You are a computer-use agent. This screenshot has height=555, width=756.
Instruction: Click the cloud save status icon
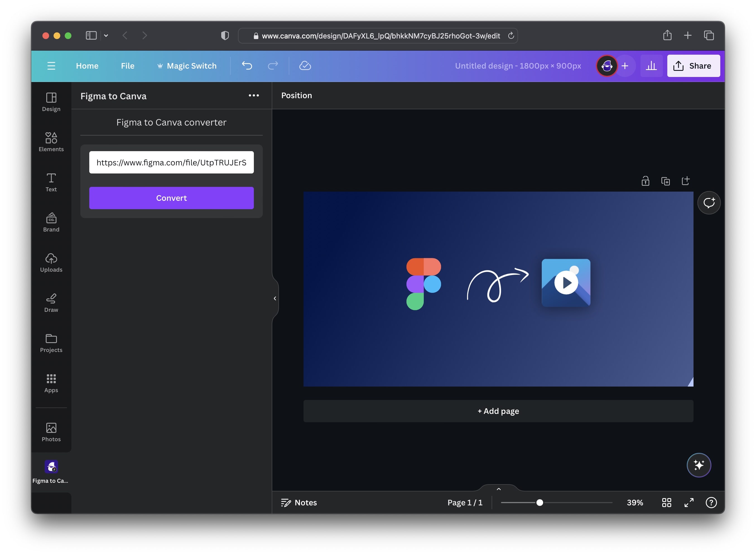tap(305, 66)
